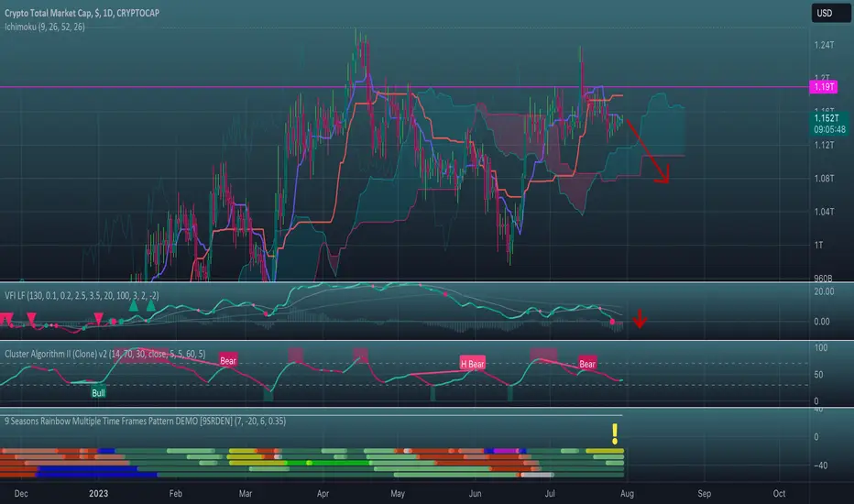Click the pink triangle marker above 2023 label
Image resolution: width=854 pixels, height=504 pixels.
98,318
